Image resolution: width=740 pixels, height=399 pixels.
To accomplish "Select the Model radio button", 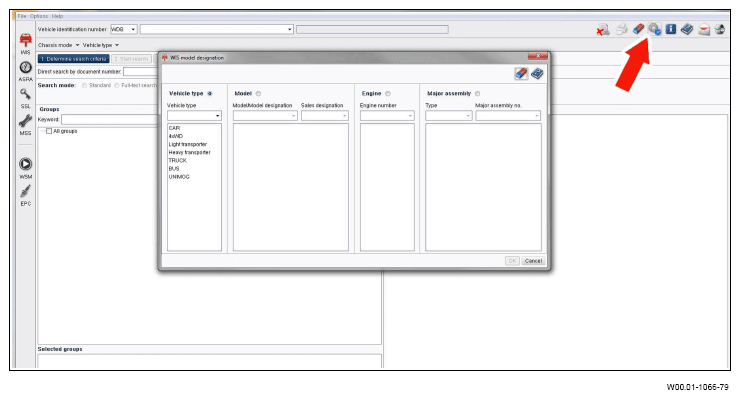I will [258, 93].
